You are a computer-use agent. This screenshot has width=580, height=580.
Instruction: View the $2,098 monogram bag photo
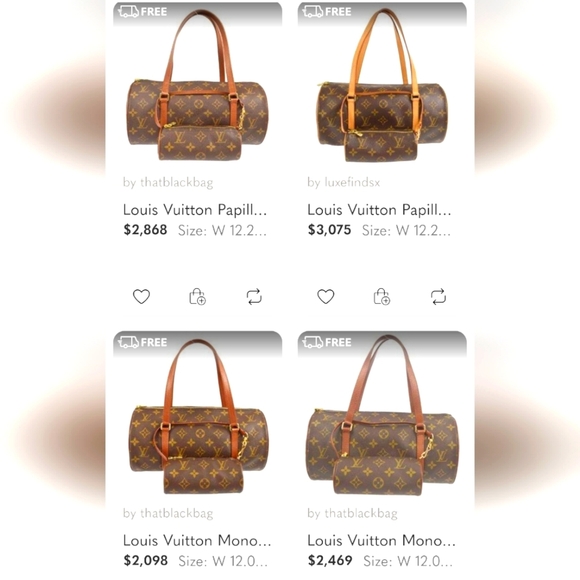(198, 416)
